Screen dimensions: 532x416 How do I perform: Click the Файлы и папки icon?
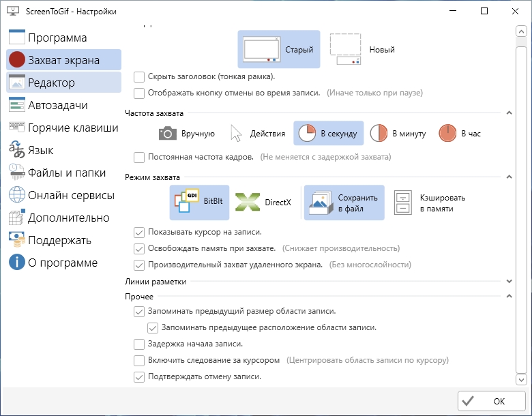point(17,172)
